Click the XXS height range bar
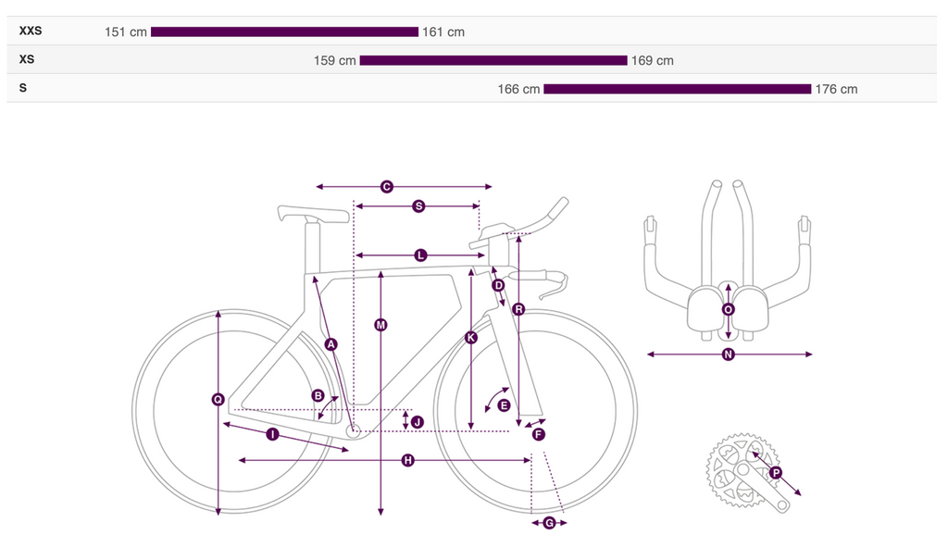This screenshot has width=948, height=560. pyautogui.click(x=284, y=31)
